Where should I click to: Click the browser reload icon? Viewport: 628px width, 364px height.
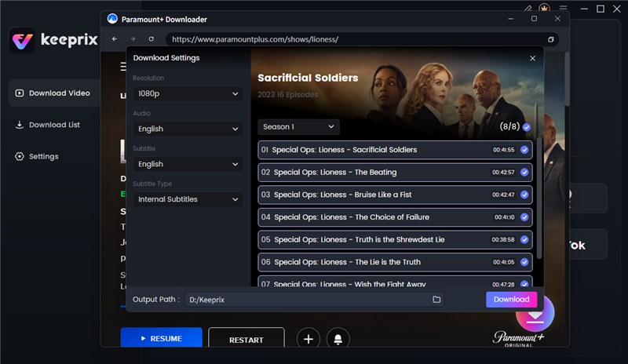(x=151, y=39)
